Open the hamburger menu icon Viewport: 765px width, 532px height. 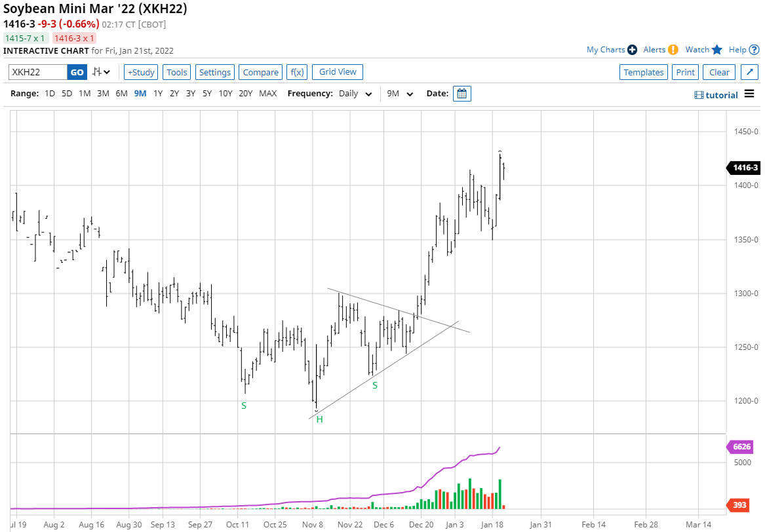coord(749,94)
